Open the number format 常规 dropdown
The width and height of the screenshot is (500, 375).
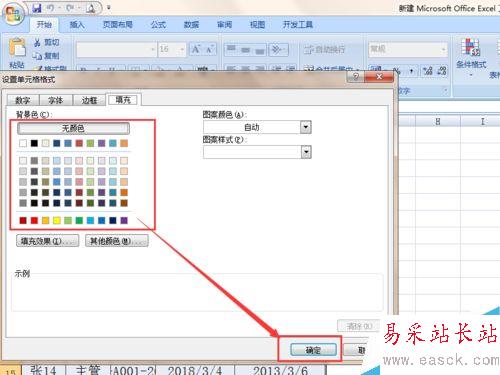click(443, 50)
